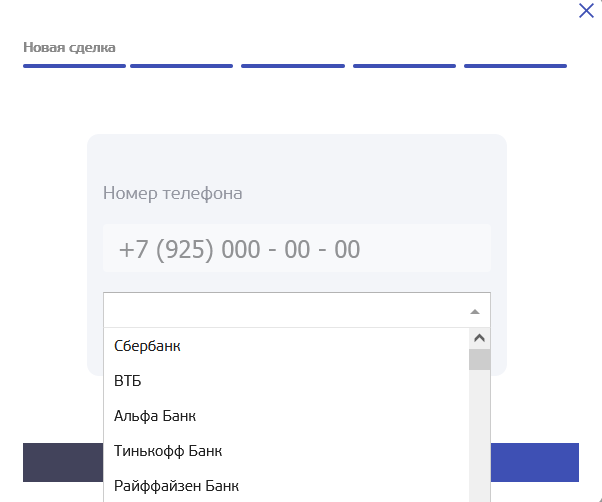The height and width of the screenshot is (502, 602).
Task: Select Тинькофф Банк option
Action: (x=286, y=451)
